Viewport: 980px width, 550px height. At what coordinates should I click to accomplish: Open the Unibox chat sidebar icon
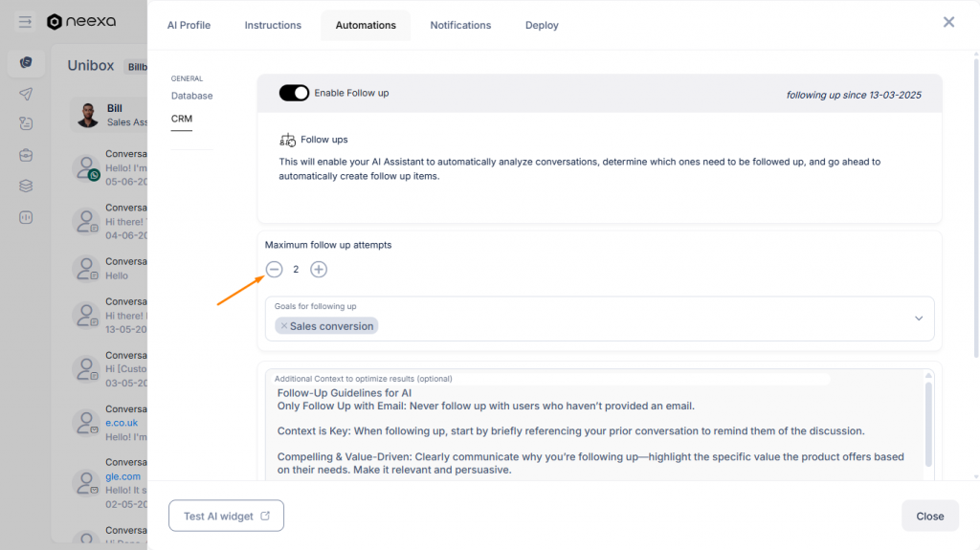point(26,62)
